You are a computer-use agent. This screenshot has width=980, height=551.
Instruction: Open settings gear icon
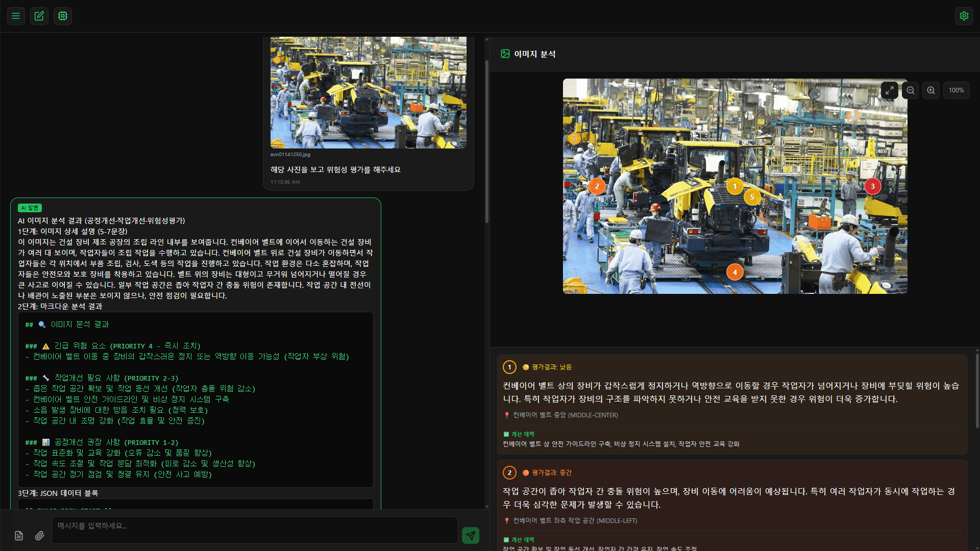pyautogui.click(x=964, y=16)
